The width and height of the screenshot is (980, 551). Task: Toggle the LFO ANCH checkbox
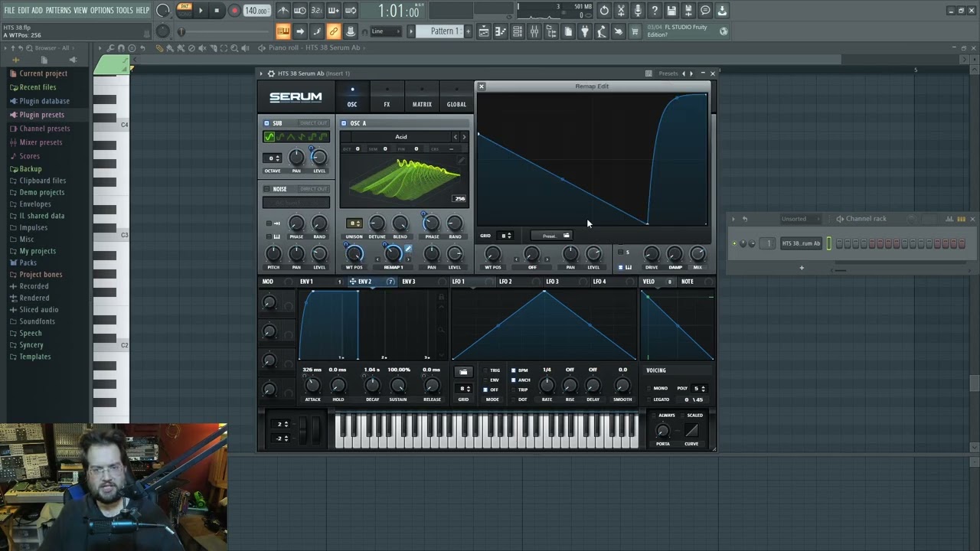coord(513,380)
